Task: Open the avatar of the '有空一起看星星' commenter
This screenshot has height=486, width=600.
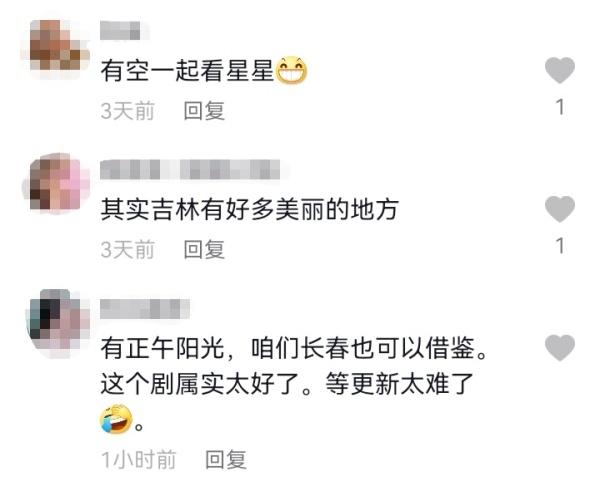Action: [x=55, y=46]
